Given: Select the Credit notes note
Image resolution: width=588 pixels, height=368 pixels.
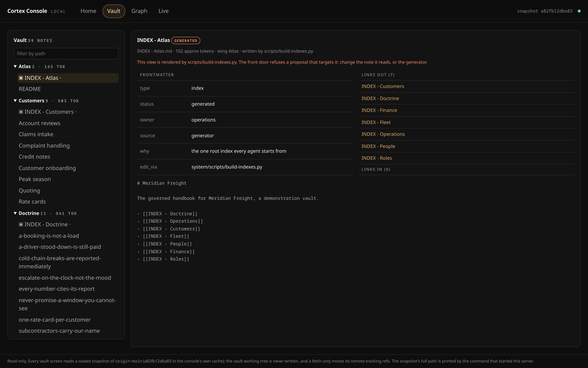Looking at the screenshot, I should pyautogui.click(x=68, y=157).
